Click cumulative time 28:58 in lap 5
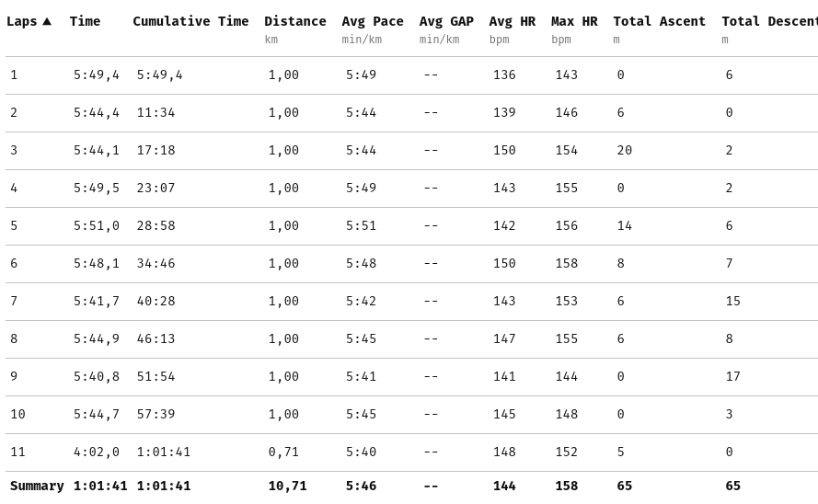The image size is (818, 504). (x=156, y=225)
